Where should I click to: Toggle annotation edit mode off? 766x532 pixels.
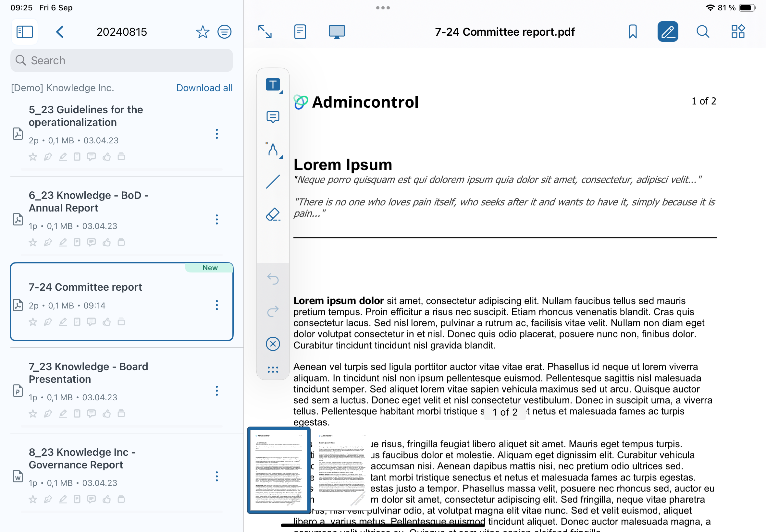(668, 32)
